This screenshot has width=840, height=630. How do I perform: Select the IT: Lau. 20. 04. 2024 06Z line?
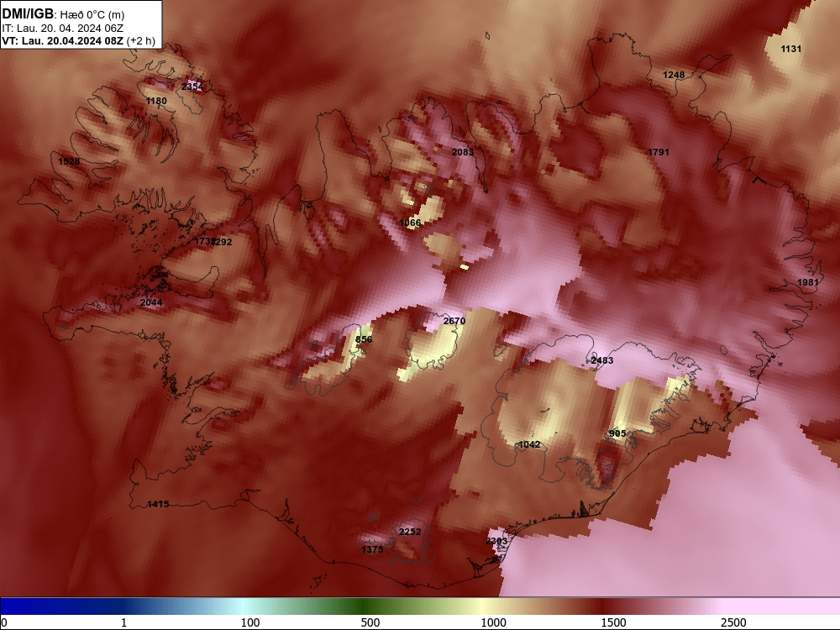[63, 29]
